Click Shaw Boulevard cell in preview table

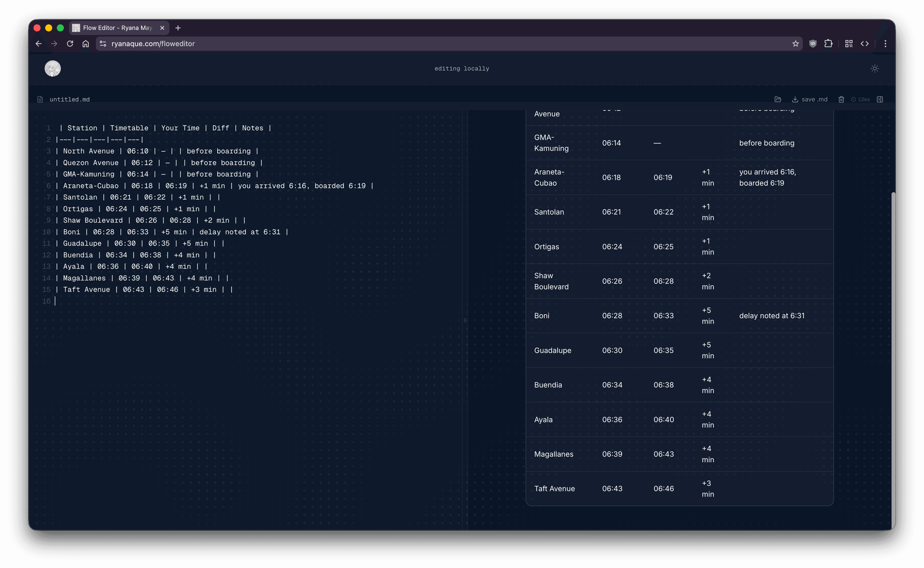click(x=551, y=281)
